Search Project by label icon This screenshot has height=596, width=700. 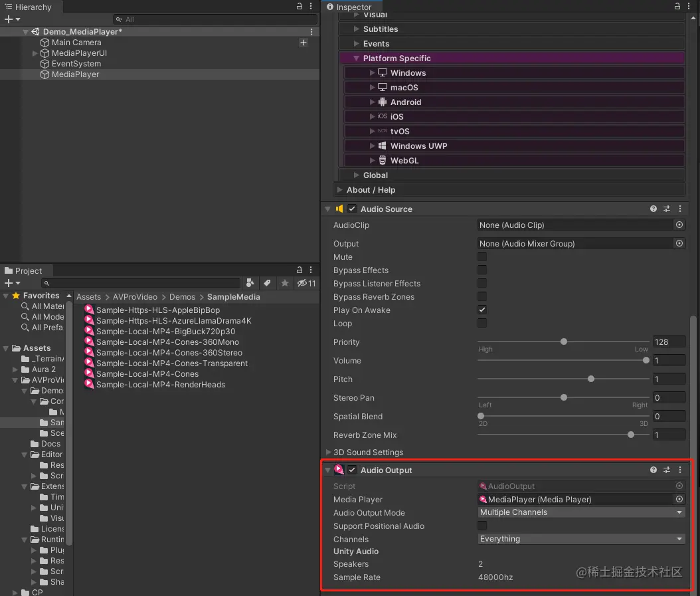tap(267, 283)
